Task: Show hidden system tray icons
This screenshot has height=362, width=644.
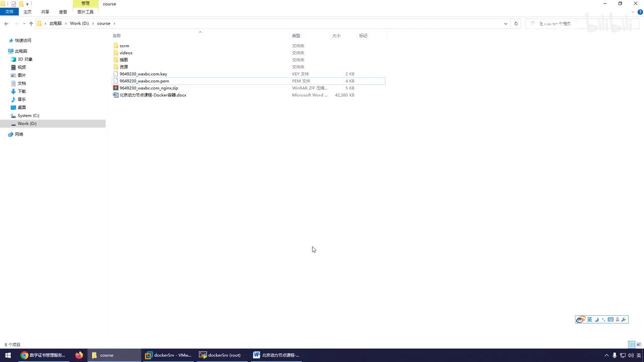Action: (x=607, y=355)
